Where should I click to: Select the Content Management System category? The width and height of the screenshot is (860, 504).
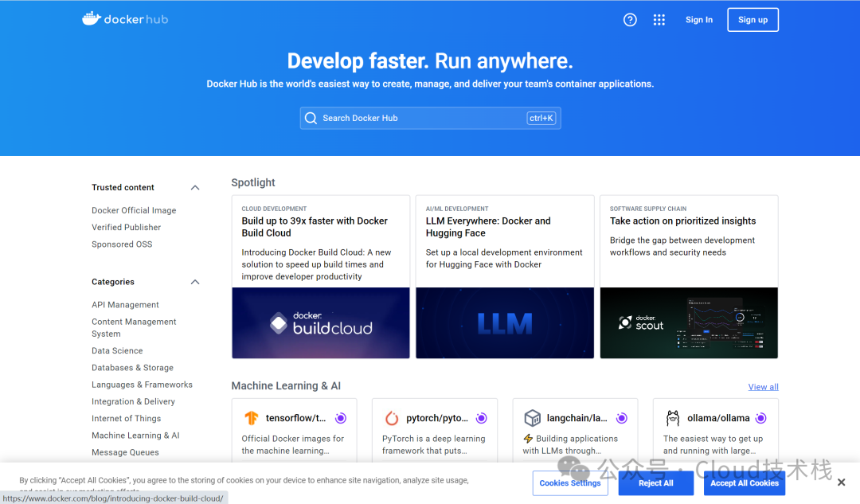point(134,327)
